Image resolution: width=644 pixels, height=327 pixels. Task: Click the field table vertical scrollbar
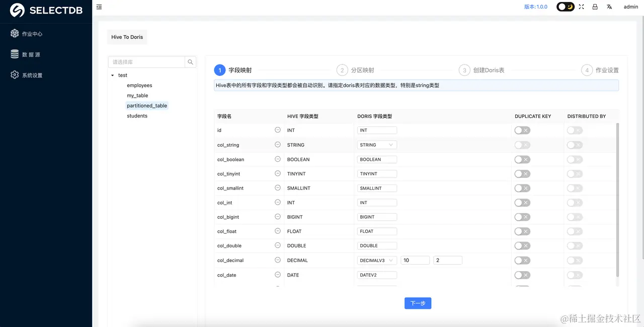618,200
